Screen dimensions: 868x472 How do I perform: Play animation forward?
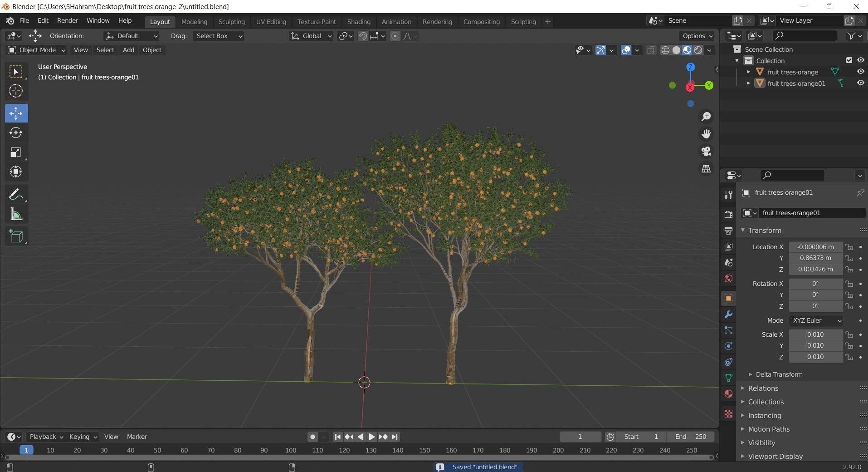[372, 437]
